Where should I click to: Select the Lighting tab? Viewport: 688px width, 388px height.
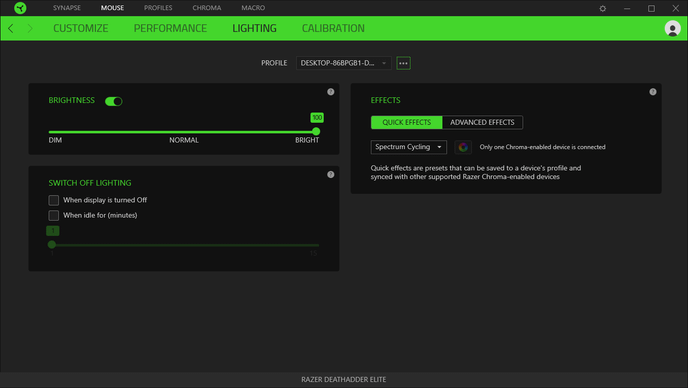click(254, 29)
